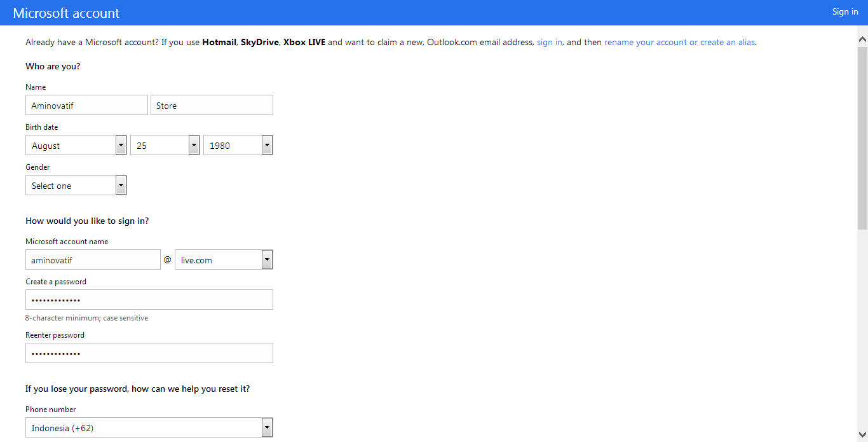Image resolution: width=868 pixels, height=442 pixels.
Task: Click the Sign in link in header
Action: (845, 12)
